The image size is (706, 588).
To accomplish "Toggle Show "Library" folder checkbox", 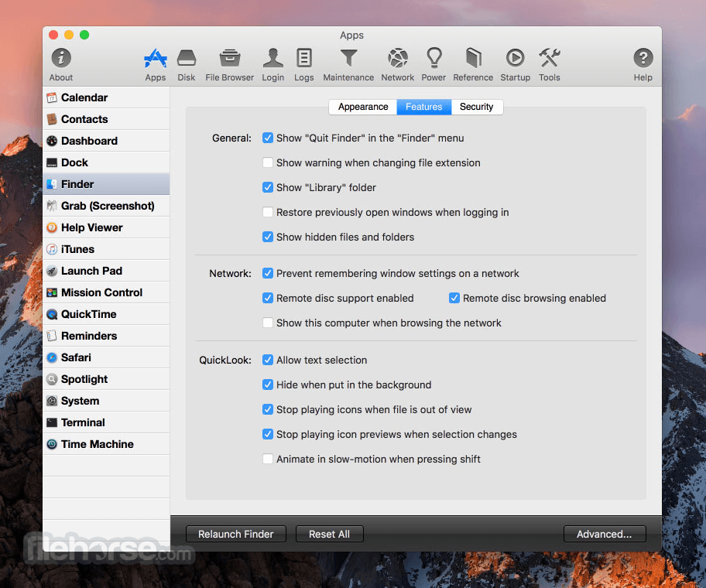I will pos(267,187).
